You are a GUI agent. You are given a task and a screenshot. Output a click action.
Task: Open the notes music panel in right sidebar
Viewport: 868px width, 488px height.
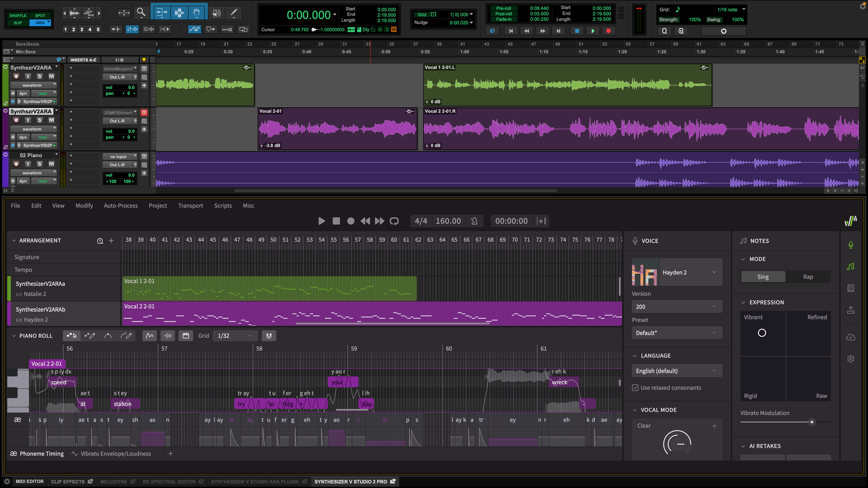pos(851,266)
